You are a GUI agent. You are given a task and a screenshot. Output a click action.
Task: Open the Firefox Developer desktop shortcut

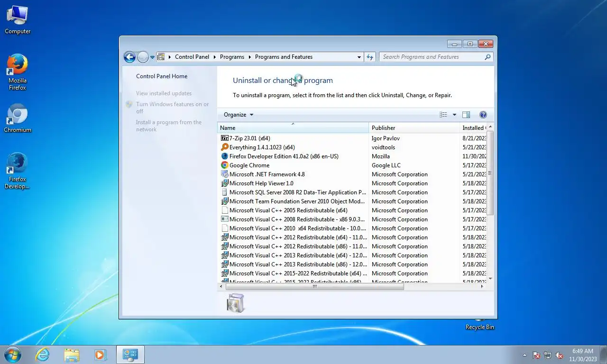[18, 171]
